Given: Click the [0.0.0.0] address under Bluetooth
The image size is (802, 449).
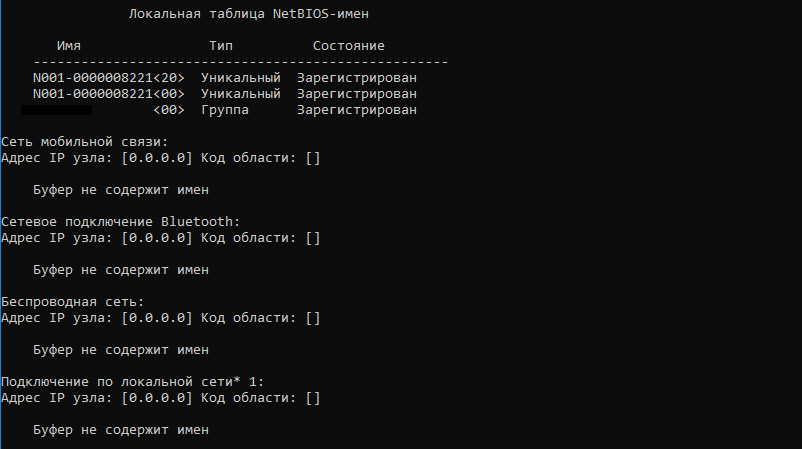Looking at the screenshot, I should click(156, 238).
